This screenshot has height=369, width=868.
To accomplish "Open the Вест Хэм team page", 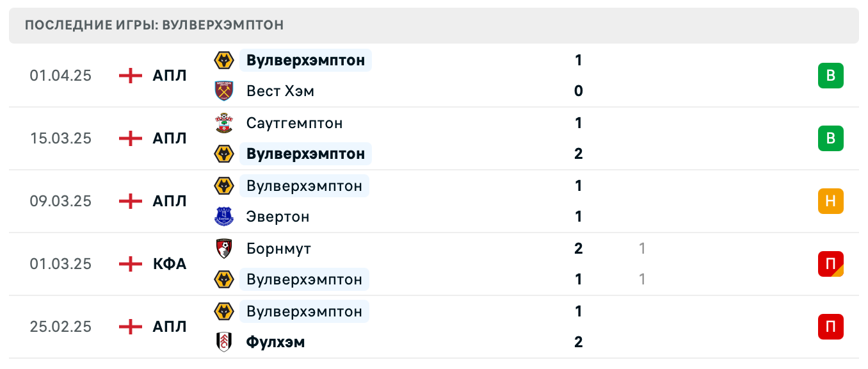I will [280, 91].
